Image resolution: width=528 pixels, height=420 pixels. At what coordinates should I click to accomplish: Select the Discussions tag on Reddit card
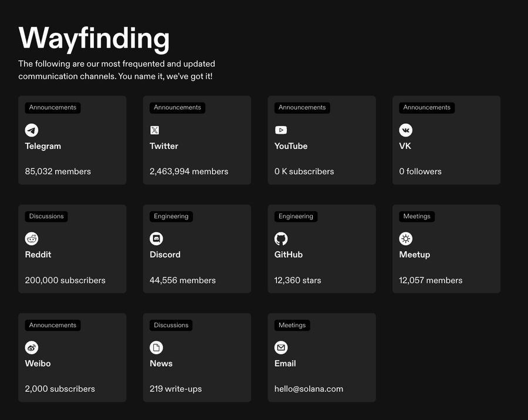(46, 216)
